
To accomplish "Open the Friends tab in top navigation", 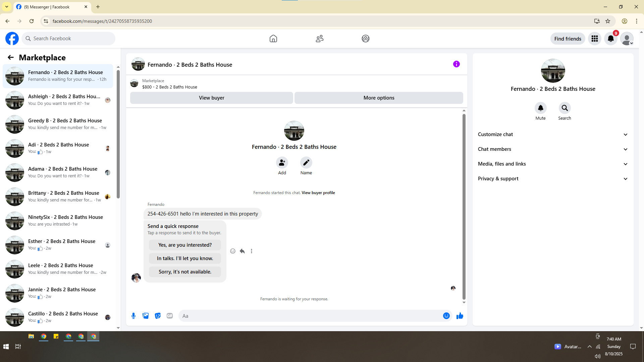I will coord(319,39).
